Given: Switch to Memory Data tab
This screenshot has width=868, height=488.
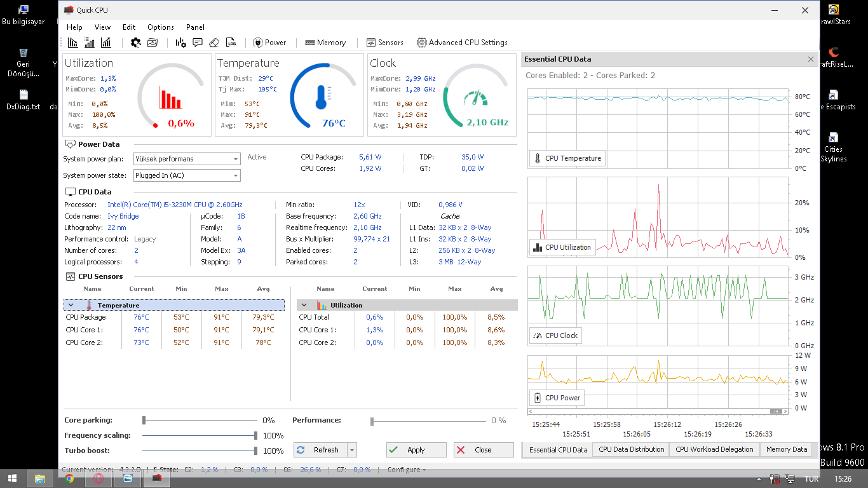Looking at the screenshot, I should tap(787, 449).
